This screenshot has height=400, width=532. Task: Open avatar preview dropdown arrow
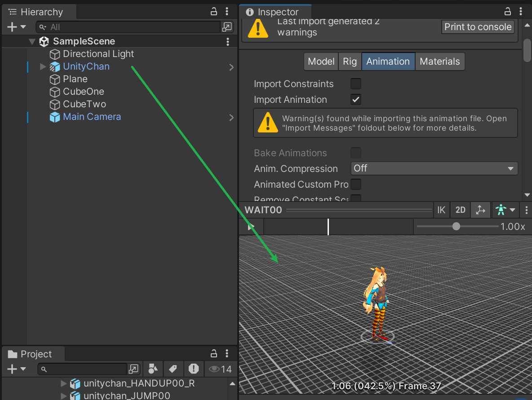(x=512, y=210)
